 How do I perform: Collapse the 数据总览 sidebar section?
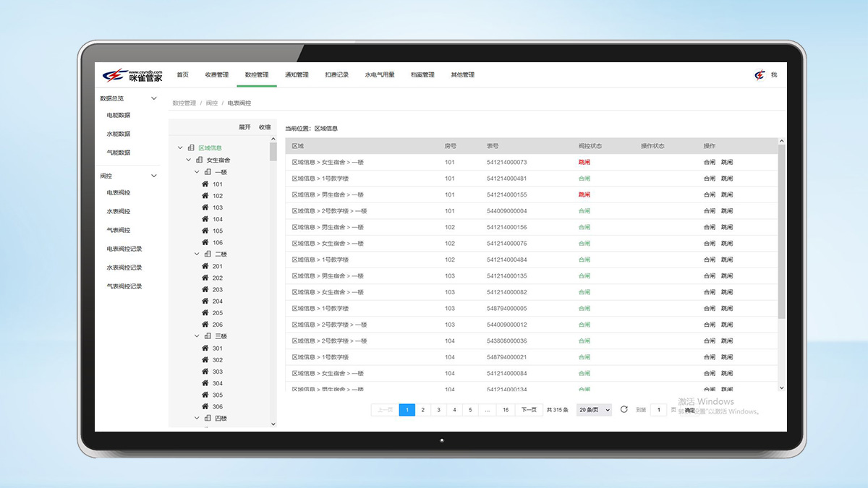click(153, 98)
